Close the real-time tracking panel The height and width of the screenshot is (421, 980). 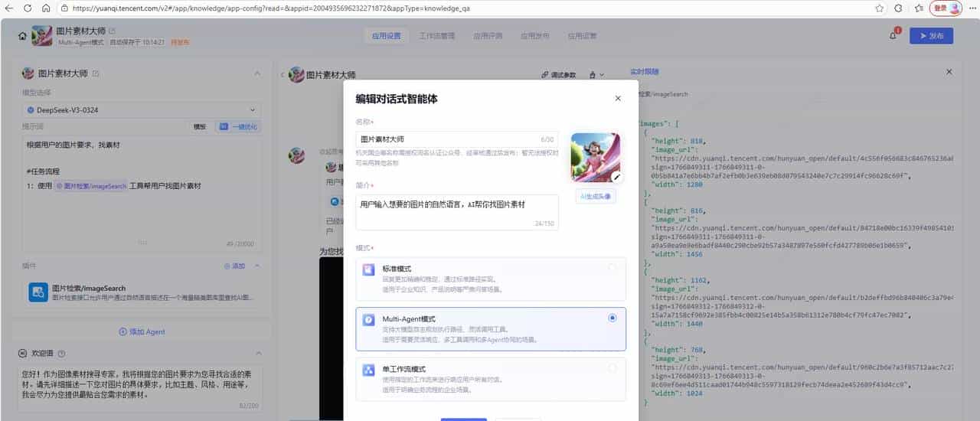[x=949, y=71]
